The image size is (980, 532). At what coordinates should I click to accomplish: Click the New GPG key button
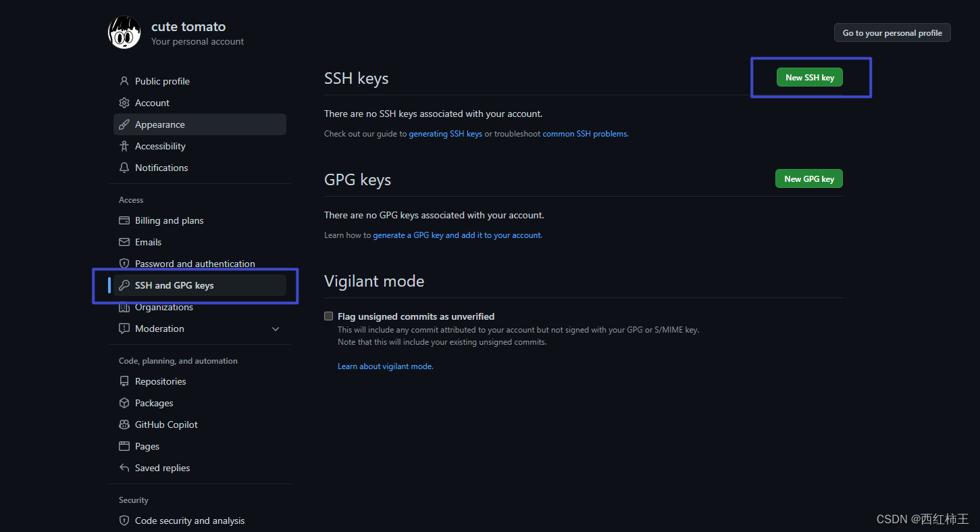point(808,178)
